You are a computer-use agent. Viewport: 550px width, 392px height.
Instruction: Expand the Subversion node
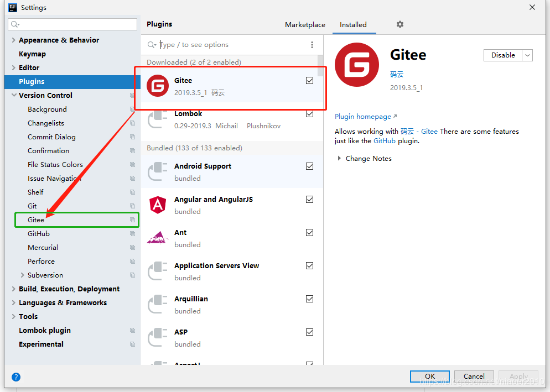(23, 275)
